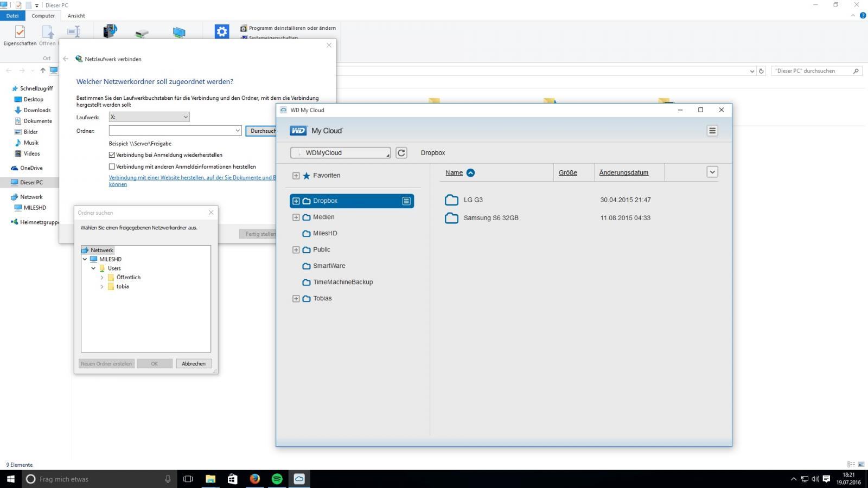Expand the Dropbox folder node
The image size is (868, 488).
pos(296,201)
